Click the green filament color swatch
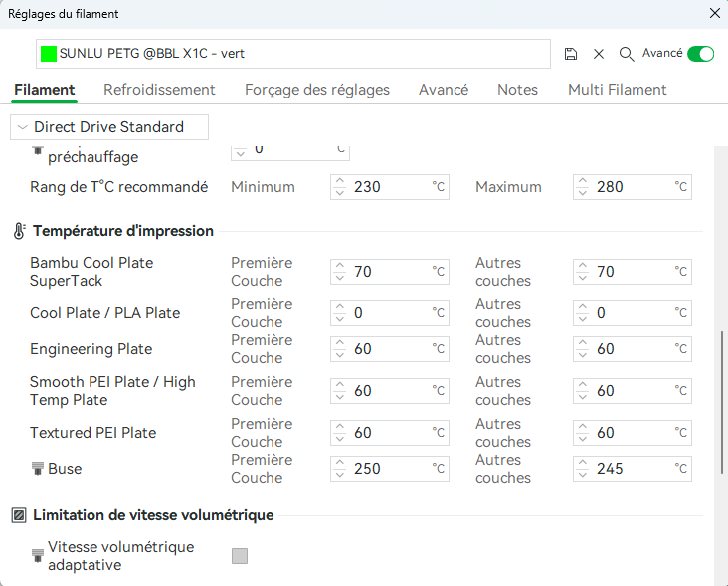The width and height of the screenshot is (728, 586). [49, 54]
